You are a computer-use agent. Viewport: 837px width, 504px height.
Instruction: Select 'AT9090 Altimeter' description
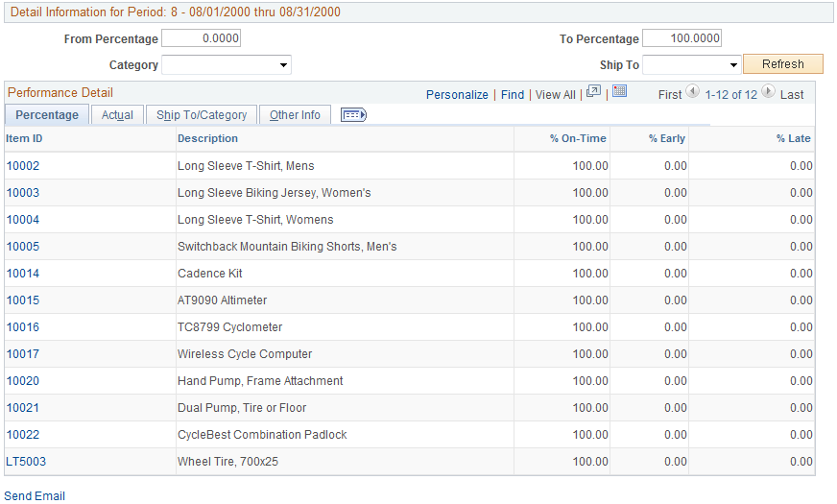[x=222, y=300]
